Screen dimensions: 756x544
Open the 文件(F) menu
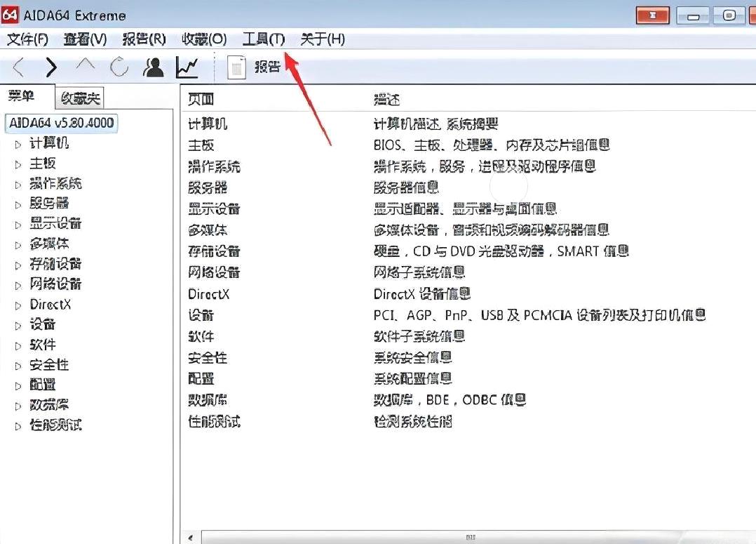27,39
